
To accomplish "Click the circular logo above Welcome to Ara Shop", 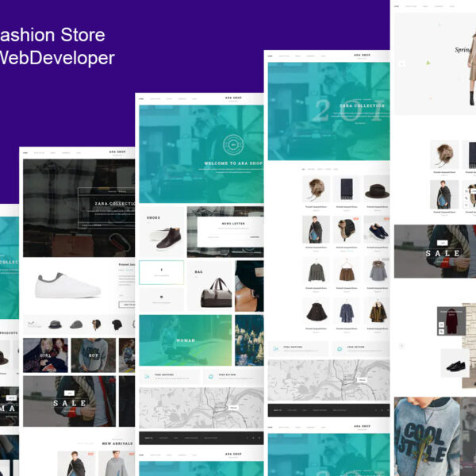I will [x=232, y=144].
